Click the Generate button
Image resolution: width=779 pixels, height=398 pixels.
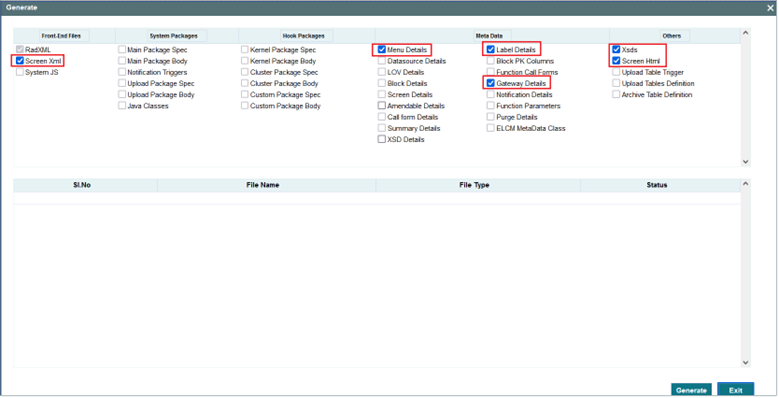pyautogui.click(x=691, y=391)
